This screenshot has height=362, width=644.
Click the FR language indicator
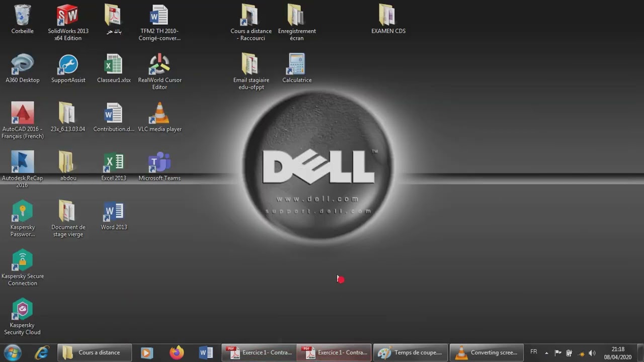[534, 352]
